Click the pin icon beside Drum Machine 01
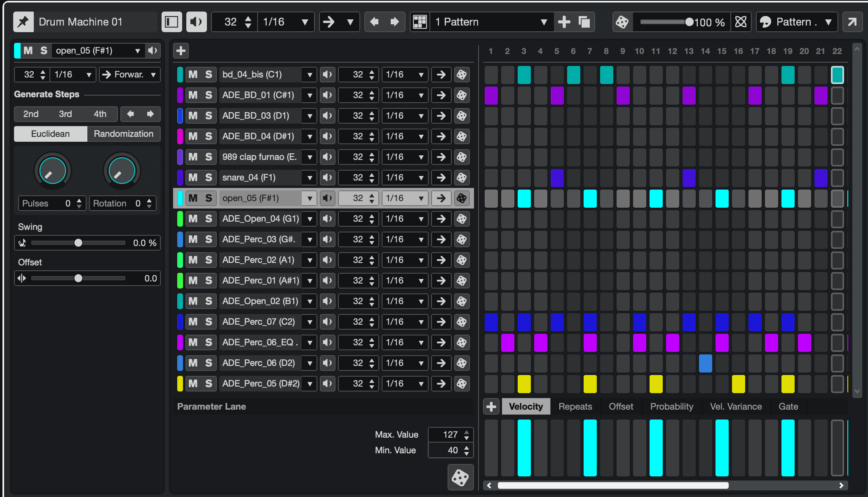 pyautogui.click(x=23, y=22)
